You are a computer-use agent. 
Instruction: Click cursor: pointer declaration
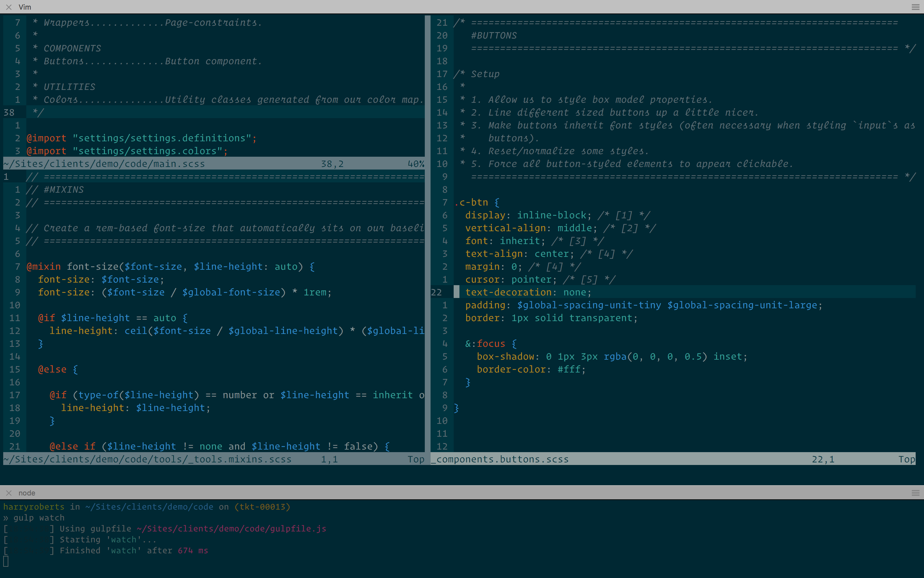click(511, 279)
